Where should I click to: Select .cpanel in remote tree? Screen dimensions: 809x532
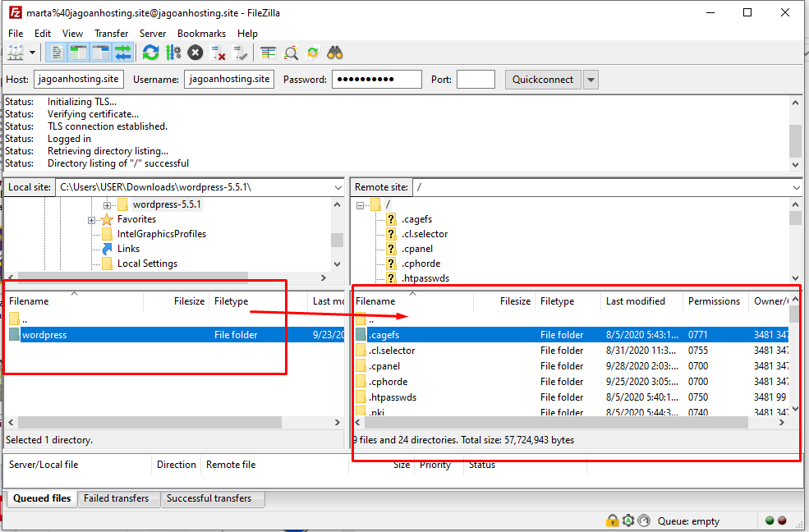coord(417,249)
